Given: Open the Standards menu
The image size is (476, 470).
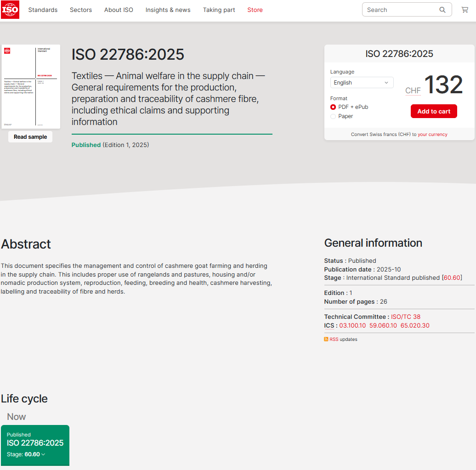Looking at the screenshot, I should [x=43, y=10].
